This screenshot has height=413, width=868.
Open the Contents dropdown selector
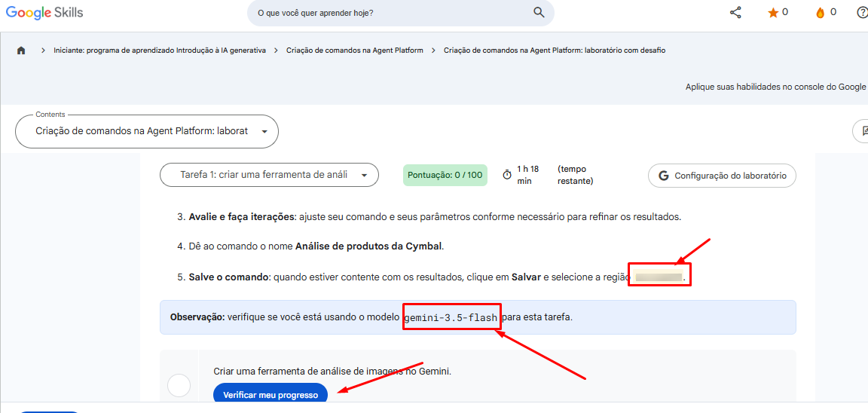coord(147,131)
